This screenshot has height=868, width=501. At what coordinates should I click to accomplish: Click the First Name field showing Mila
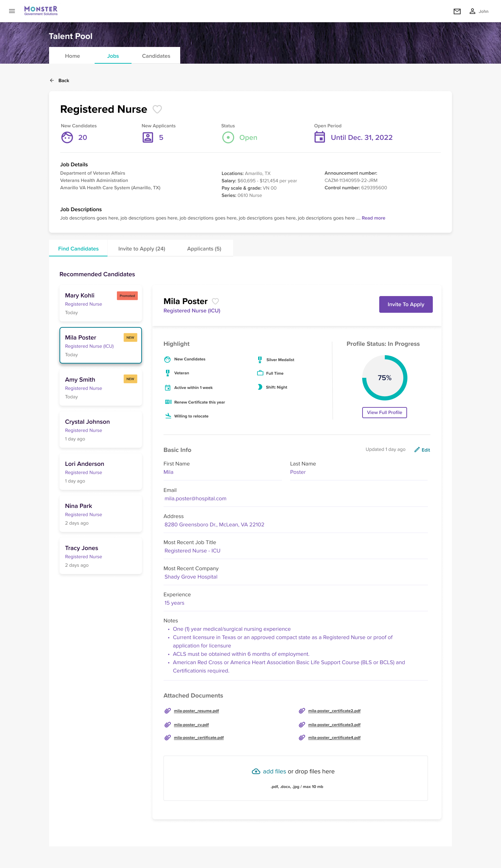tap(223, 472)
